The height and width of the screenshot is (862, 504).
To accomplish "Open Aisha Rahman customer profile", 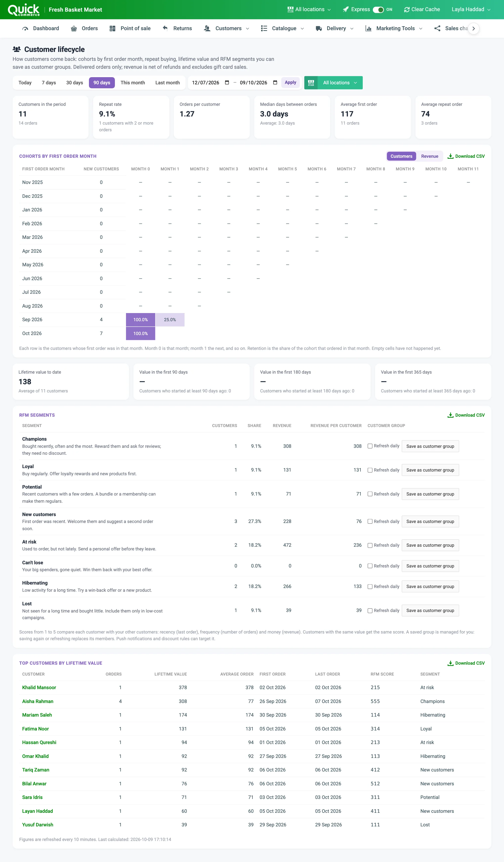I will tap(38, 702).
